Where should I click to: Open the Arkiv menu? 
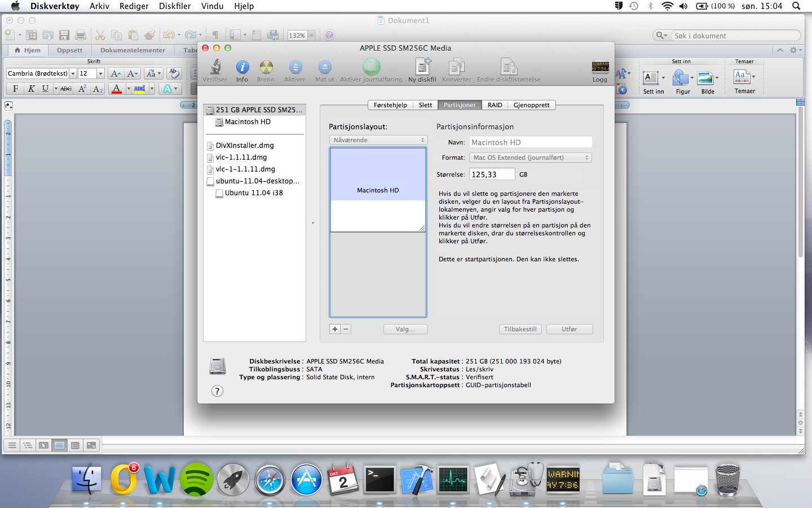point(99,6)
